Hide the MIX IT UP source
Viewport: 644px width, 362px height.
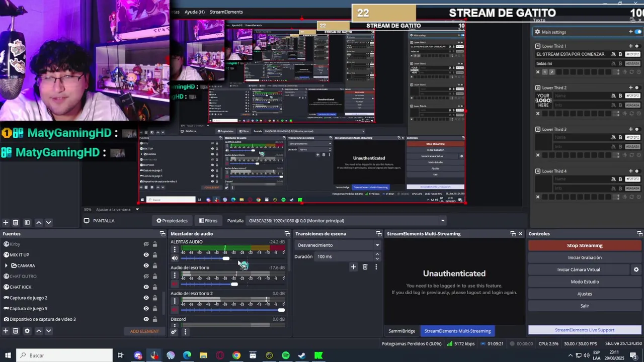[x=146, y=255]
